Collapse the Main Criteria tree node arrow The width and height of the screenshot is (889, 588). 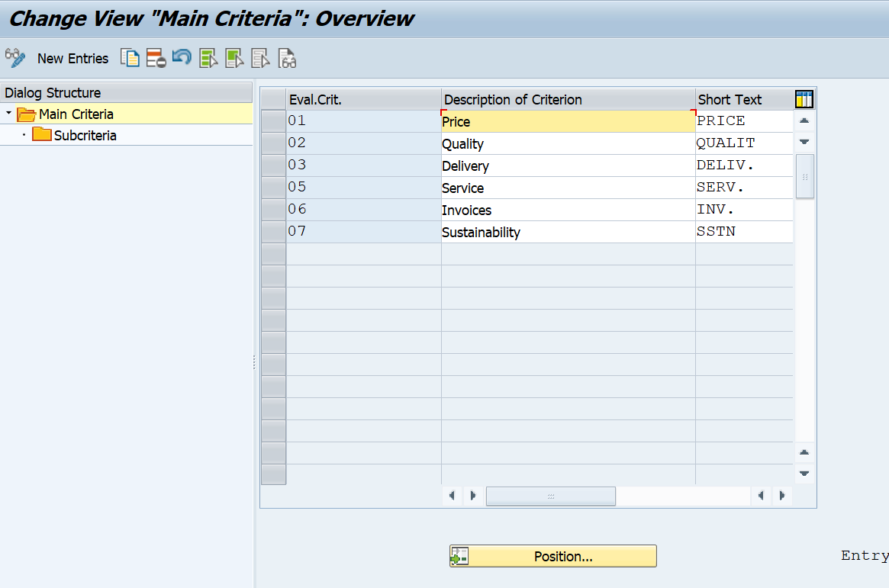(8, 114)
